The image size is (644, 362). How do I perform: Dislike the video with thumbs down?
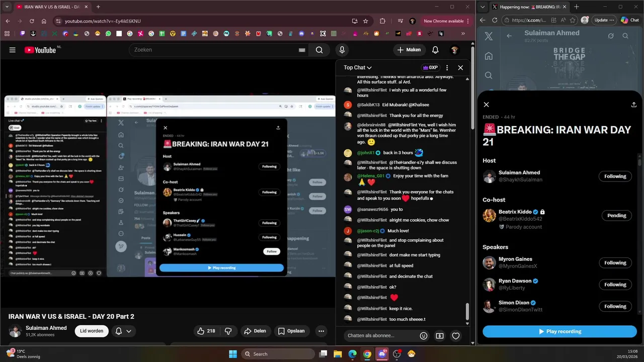click(228, 331)
